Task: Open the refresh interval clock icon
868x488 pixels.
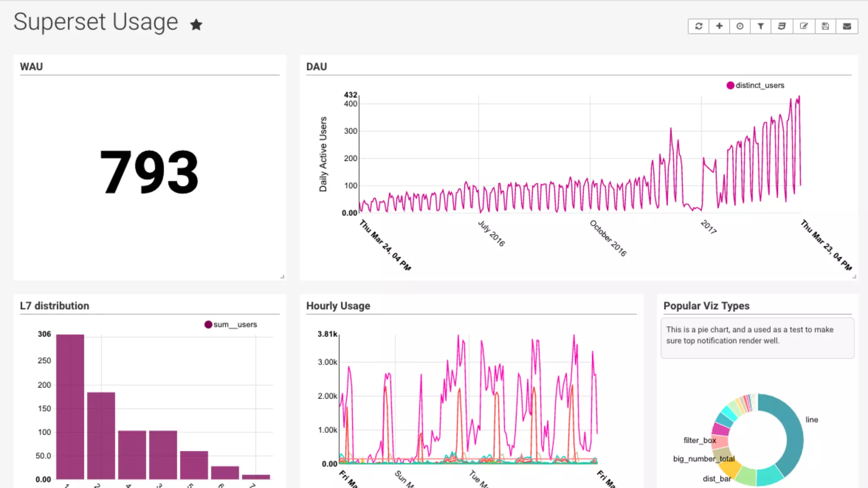Action: pos(740,26)
